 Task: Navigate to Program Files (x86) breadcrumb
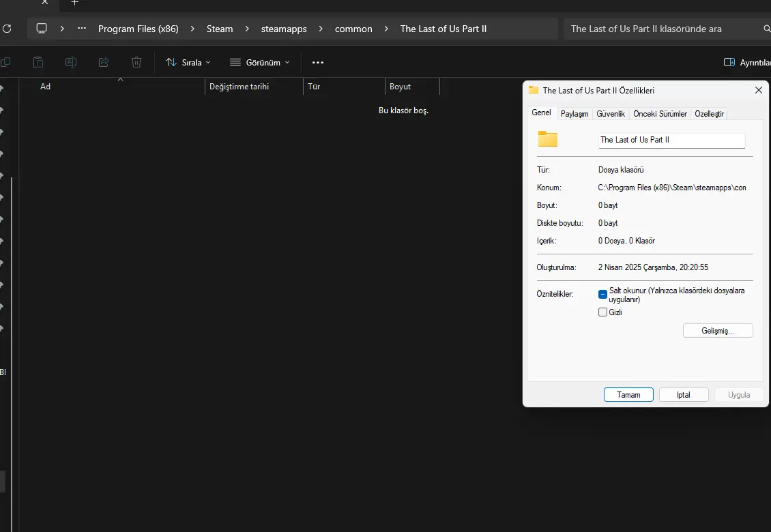[x=139, y=29]
